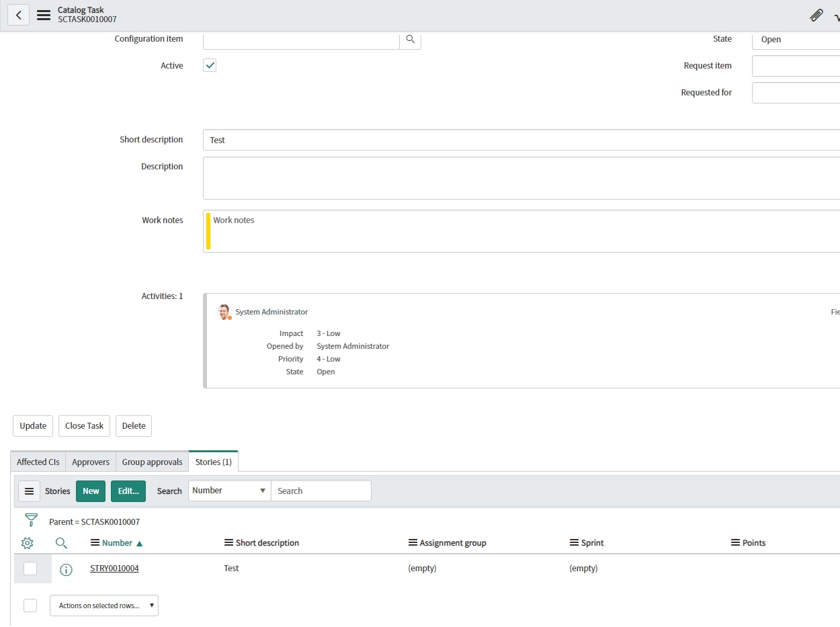Viewport: 840px width, 627px height.
Task: Open the Number search field dropdown
Action: (x=229, y=491)
